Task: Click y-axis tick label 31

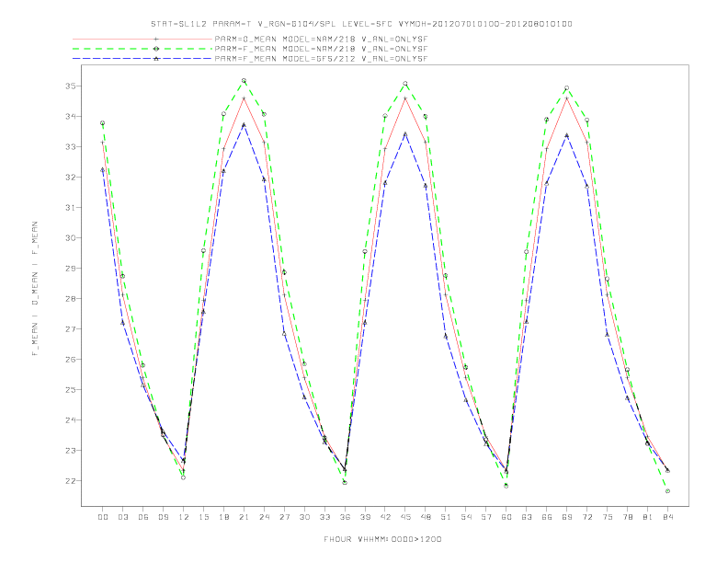Action: (x=71, y=208)
